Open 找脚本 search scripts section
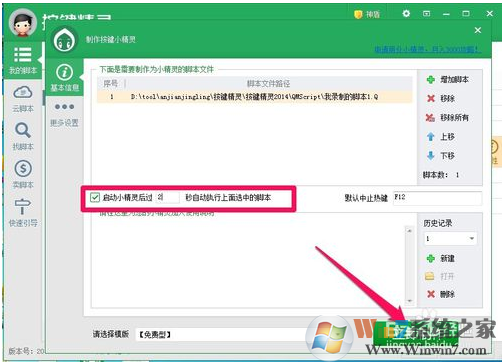Image resolution: width=503 pixels, height=364 pixels. coord(23,137)
